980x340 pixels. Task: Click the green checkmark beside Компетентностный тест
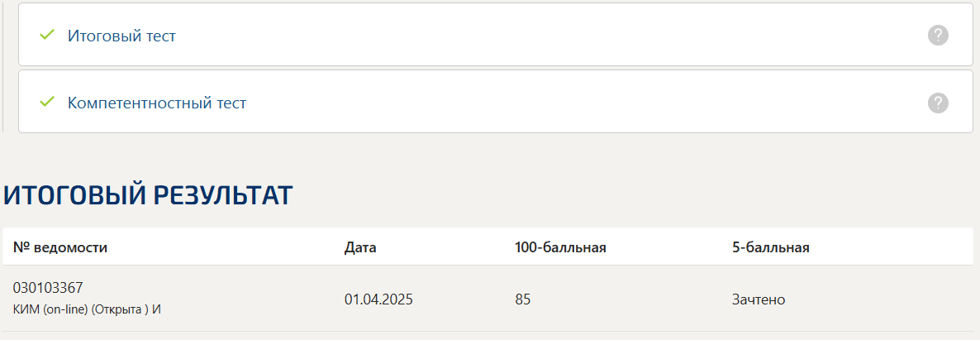47,102
